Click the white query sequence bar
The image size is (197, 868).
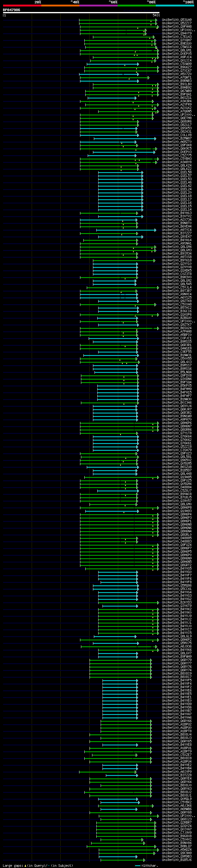click(81, 12)
